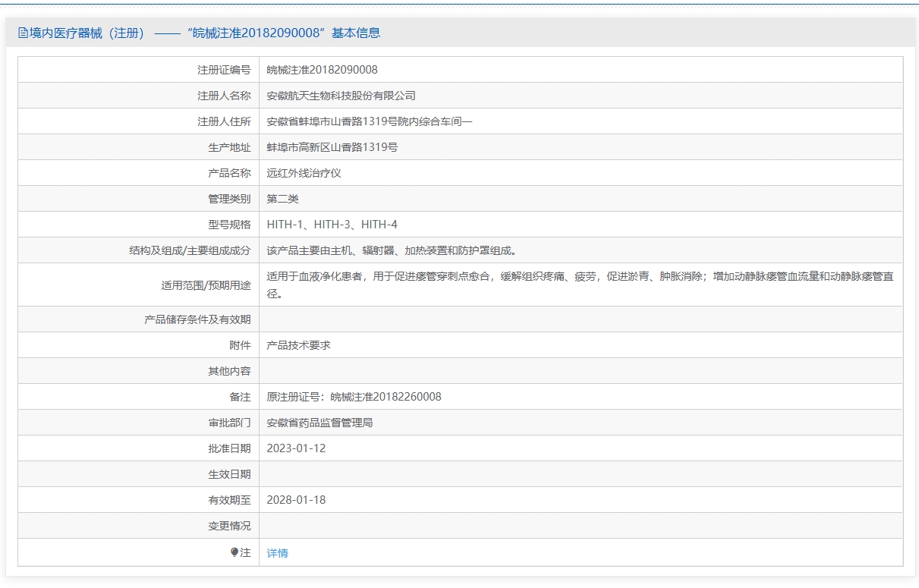Click the 适用范围/预期用途 label
The image size is (919, 588).
pos(206,285)
